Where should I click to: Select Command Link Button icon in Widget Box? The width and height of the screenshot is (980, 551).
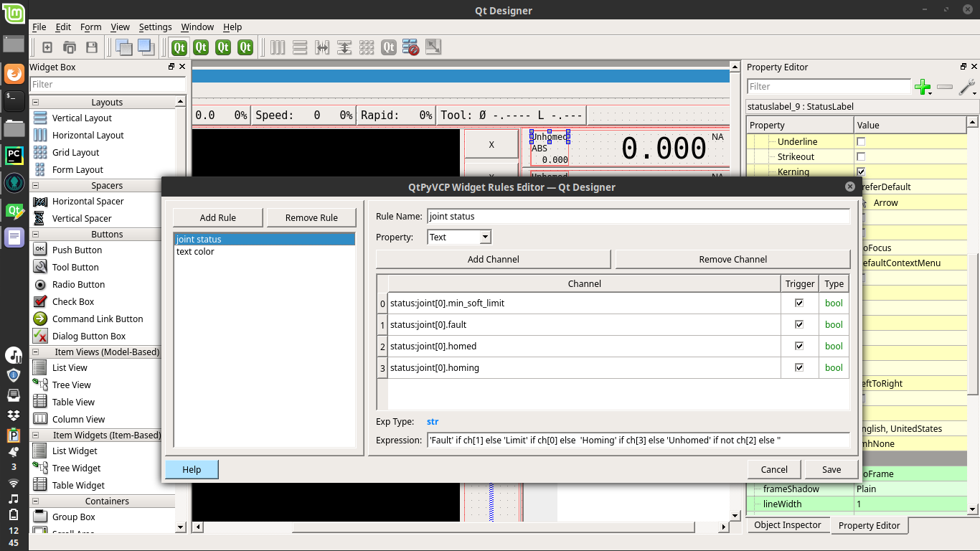coord(40,319)
